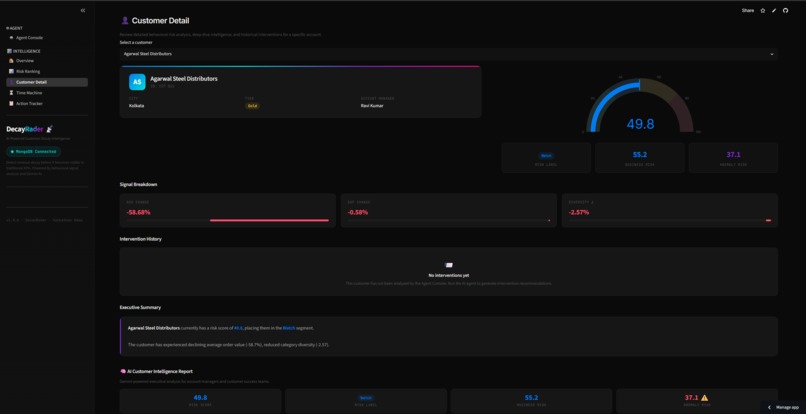This screenshot has height=414, width=806.
Task: Click the -2.57% diversity progress bar
Action: (x=669, y=220)
